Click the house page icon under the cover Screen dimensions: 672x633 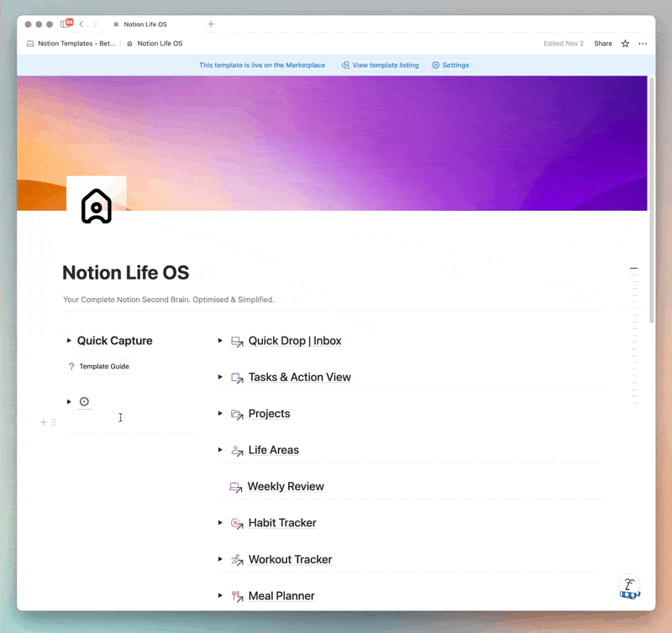(97, 206)
